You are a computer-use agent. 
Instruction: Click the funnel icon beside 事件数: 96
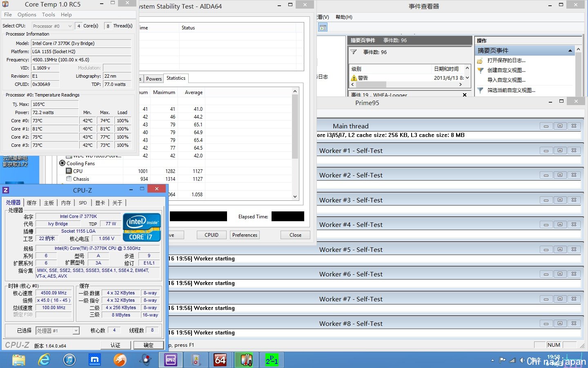[354, 52]
